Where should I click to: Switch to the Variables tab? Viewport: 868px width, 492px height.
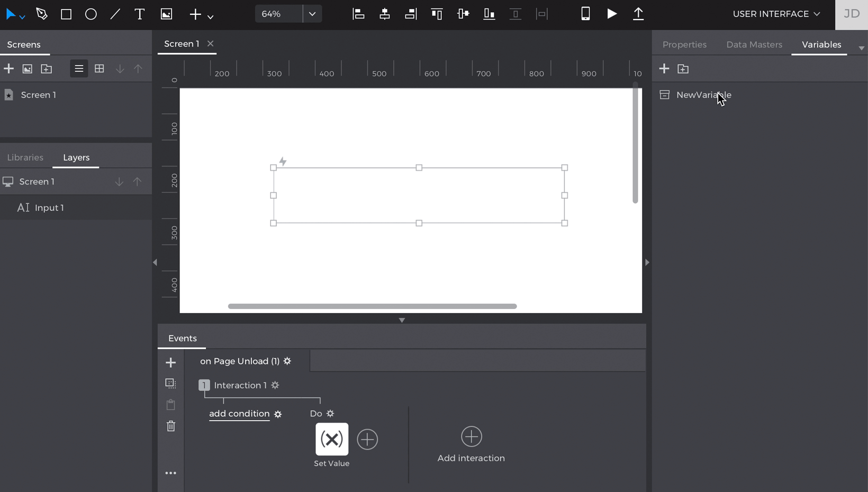[x=821, y=44]
